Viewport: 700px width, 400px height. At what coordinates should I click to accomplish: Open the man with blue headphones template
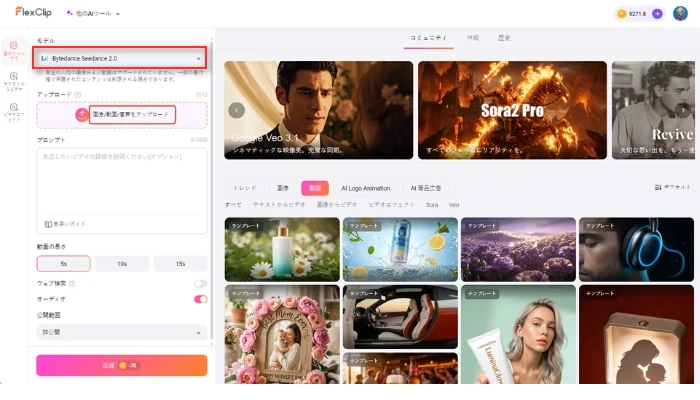(x=637, y=250)
